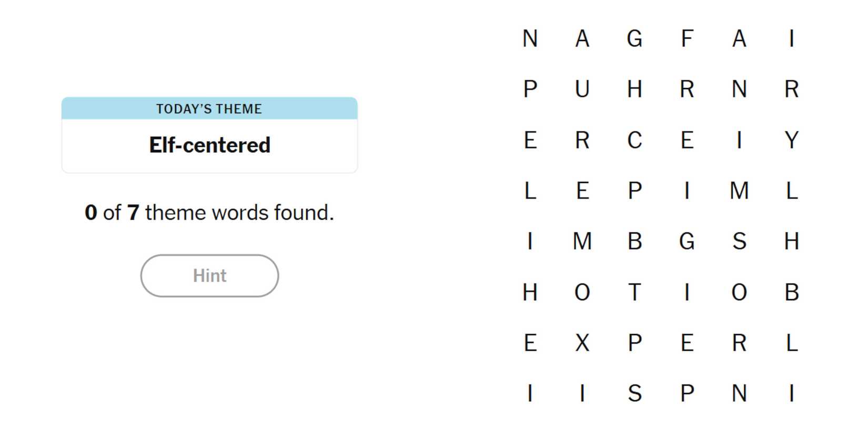This screenshot has height=434, width=868.
Task: Select the C between R and E
Action: (x=634, y=140)
